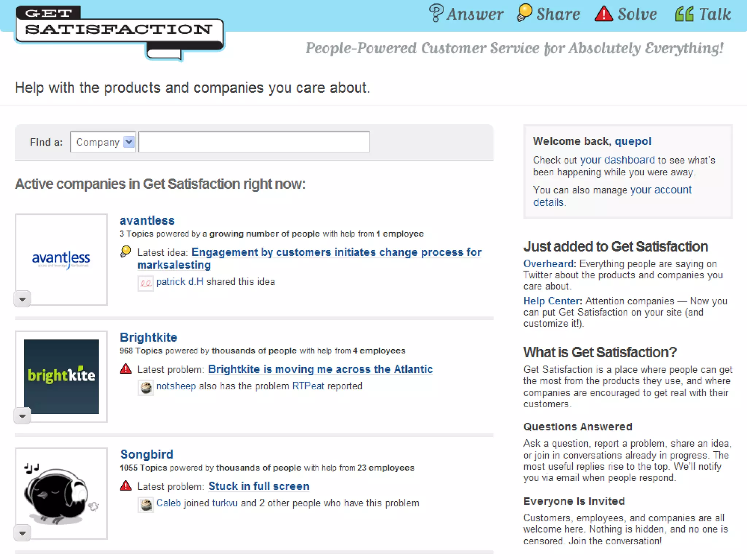The height and width of the screenshot is (560, 747).
Task: Open the Find a Company dropdown
Action: tap(103, 142)
